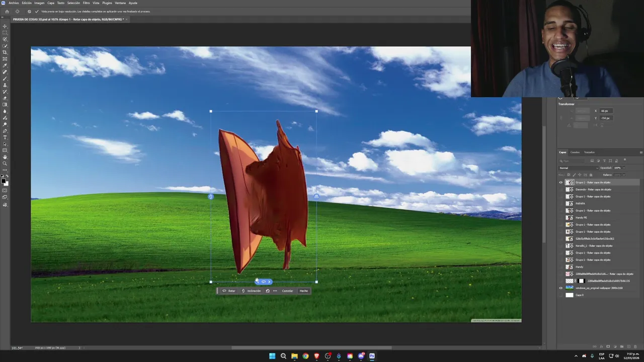Open more options dots in floating transform bar
This screenshot has height=362, width=644.
coord(275,291)
